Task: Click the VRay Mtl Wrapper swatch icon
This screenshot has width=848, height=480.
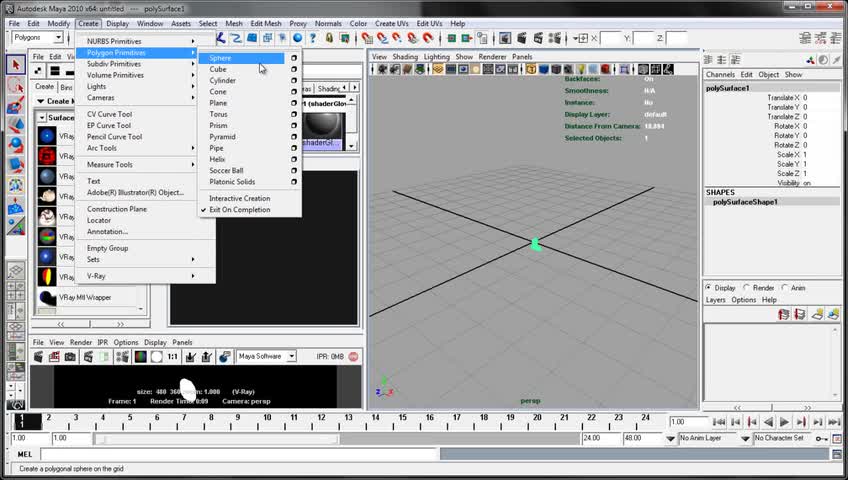Action: point(47,297)
